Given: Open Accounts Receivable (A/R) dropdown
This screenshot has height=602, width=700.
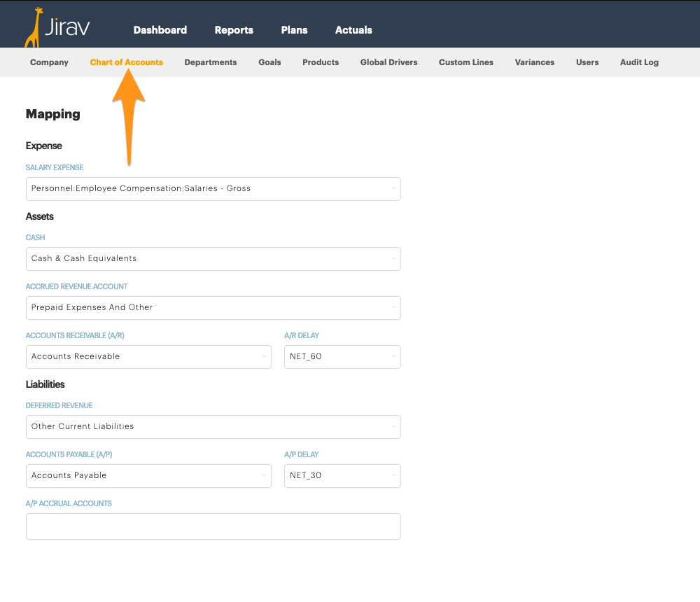Looking at the screenshot, I should (x=148, y=357).
